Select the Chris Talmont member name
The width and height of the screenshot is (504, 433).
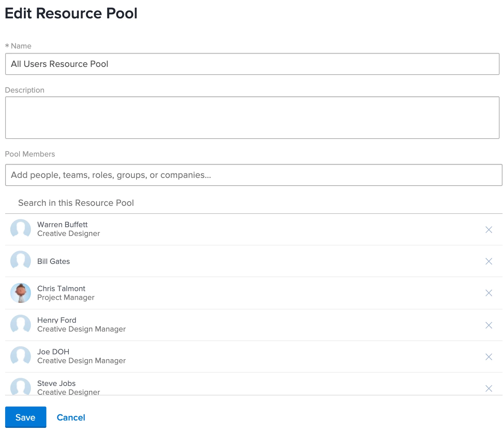(61, 289)
